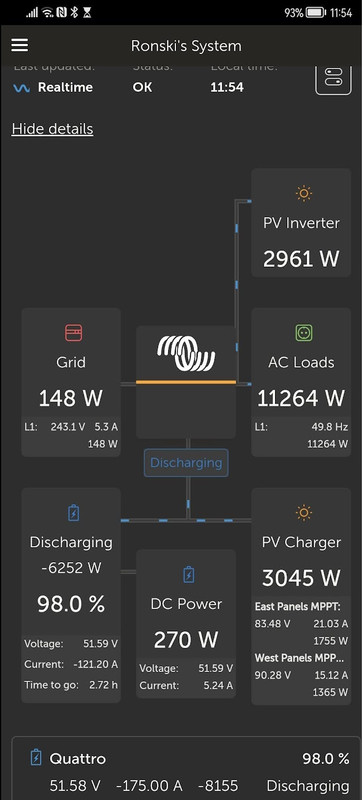Tap the Quattro 51.58 V voltage
Viewport: 363px width, 800px height.
[x=75, y=786]
